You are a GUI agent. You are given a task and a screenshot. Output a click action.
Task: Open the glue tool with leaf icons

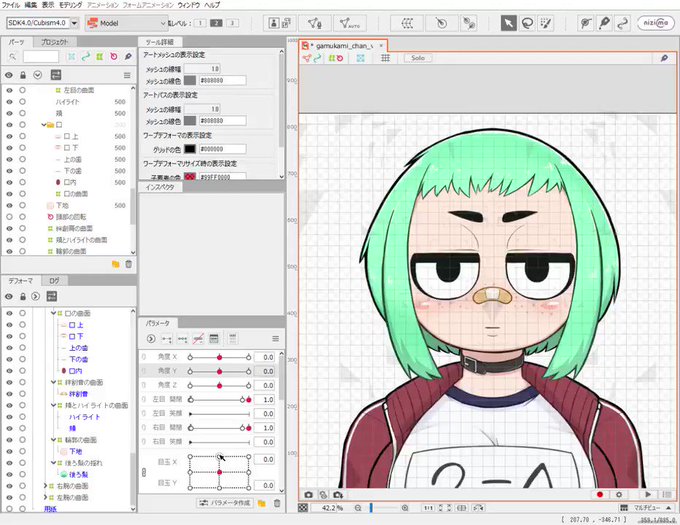tap(469, 23)
